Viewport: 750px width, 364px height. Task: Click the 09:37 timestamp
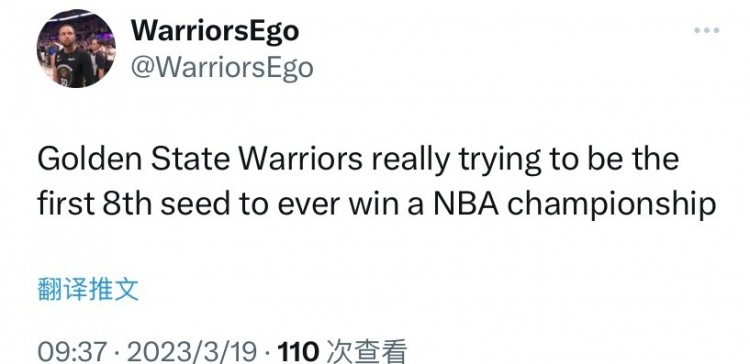[x=71, y=353]
